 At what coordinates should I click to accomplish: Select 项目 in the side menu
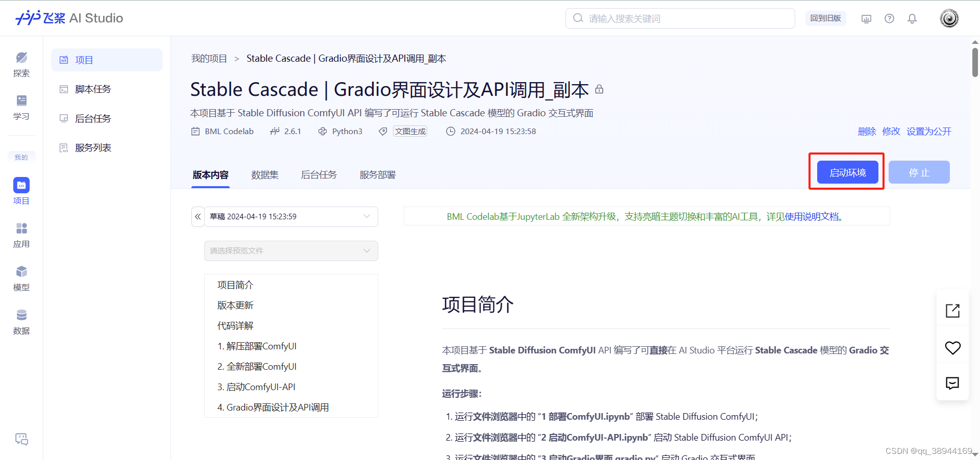tap(107, 60)
